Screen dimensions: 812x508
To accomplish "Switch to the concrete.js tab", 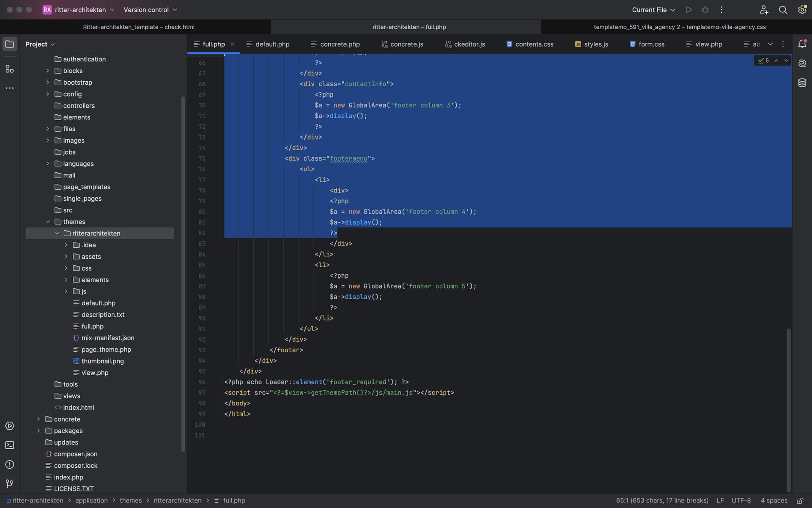I will [402, 44].
